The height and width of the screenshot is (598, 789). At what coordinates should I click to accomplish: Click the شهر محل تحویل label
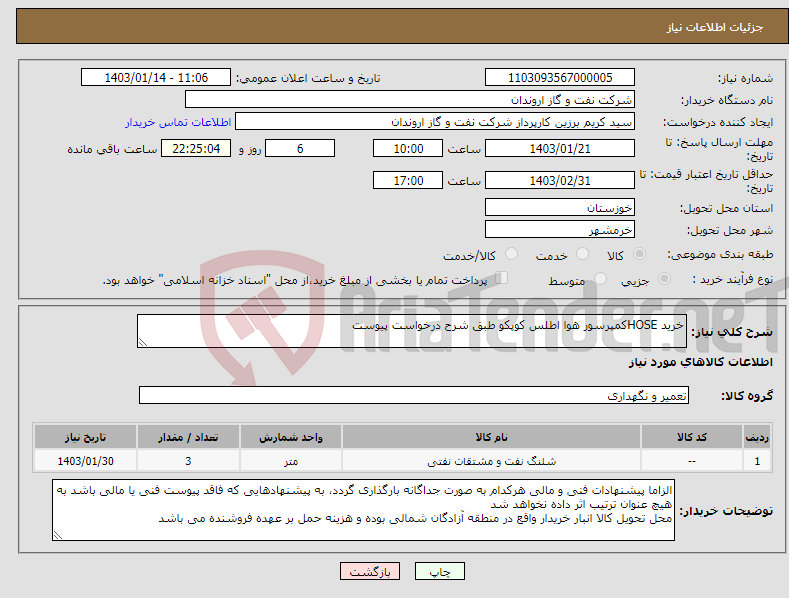730,230
